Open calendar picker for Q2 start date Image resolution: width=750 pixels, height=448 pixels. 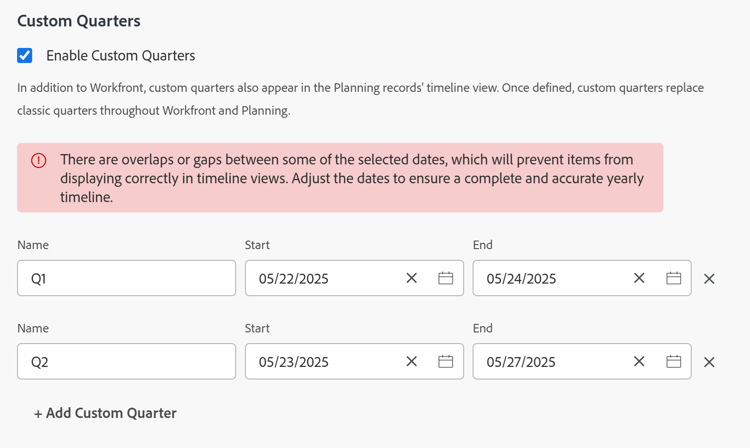446,361
